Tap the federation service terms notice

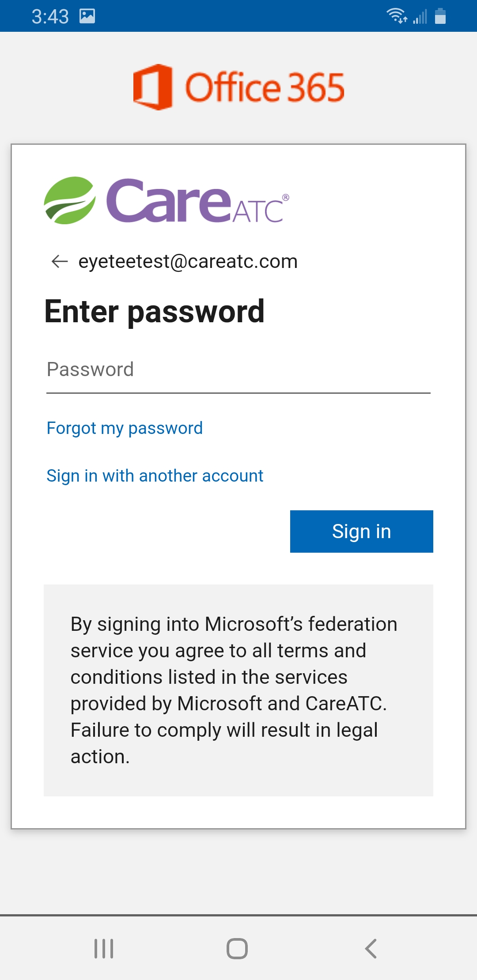pos(238,690)
